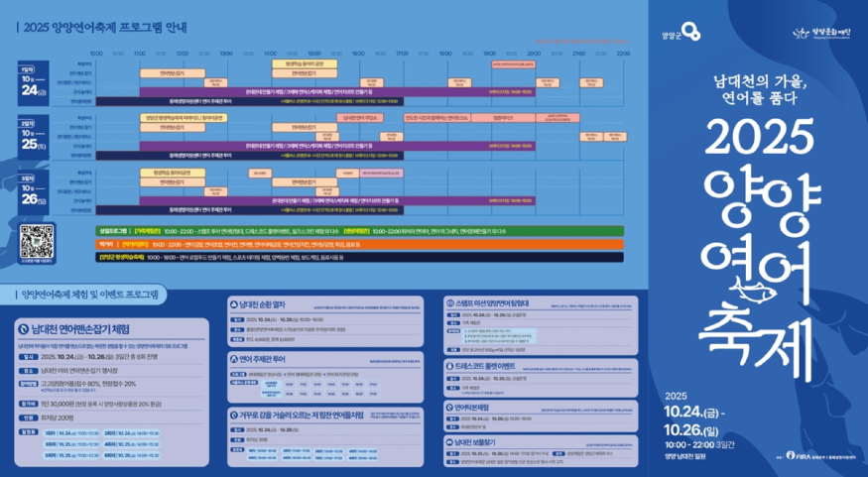Select 평생학습 동아리공연 block on day 3
Image resolution: width=868 pixels, height=477 pixels.
pyautogui.click(x=173, y=173)
